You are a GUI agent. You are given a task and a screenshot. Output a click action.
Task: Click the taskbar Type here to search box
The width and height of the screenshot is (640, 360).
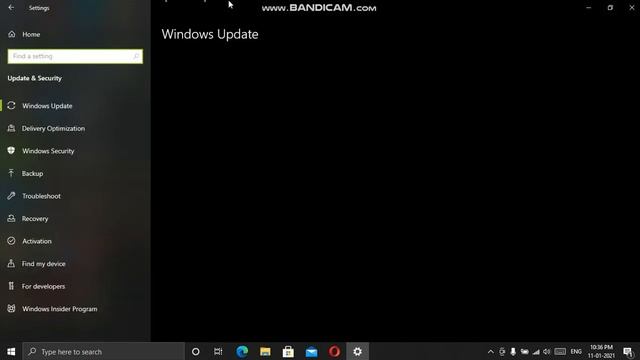coord(104,351)
